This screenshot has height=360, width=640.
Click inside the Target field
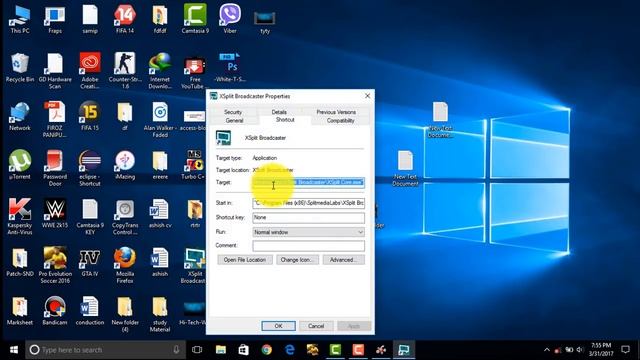[309, 182]
